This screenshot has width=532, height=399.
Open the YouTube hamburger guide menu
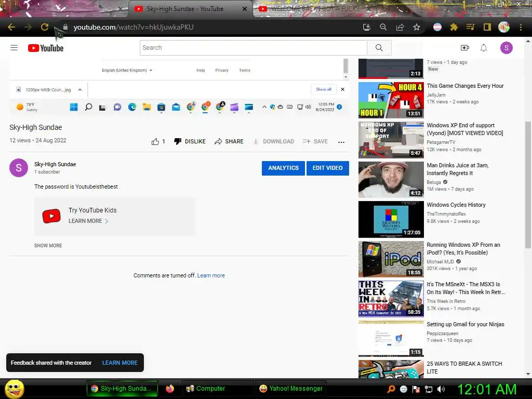(x=14, y=48)
